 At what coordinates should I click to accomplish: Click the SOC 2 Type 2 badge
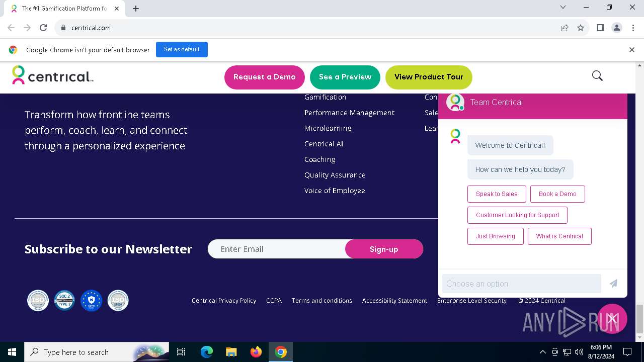[64, 301]
